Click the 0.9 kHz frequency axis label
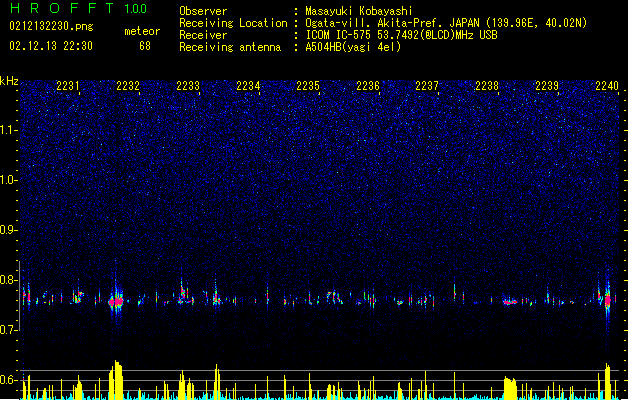This screenshot has width=629, height=400. (9, 230)
